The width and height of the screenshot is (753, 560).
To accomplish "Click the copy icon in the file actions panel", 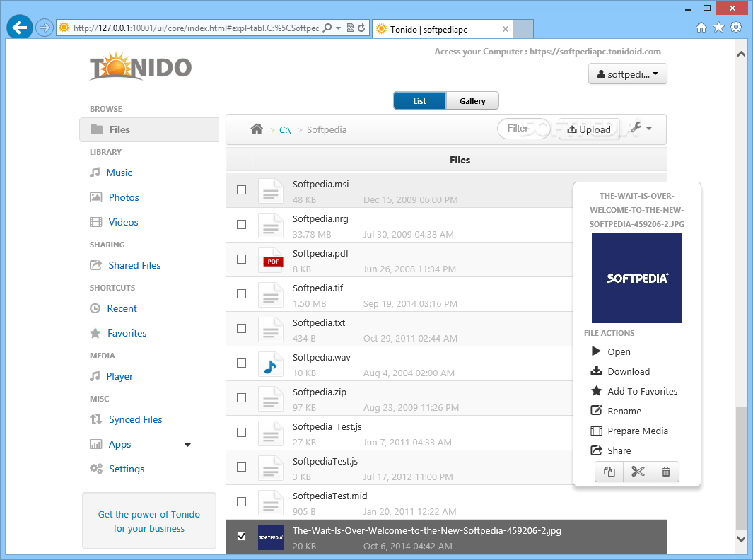I will (609, 472).
